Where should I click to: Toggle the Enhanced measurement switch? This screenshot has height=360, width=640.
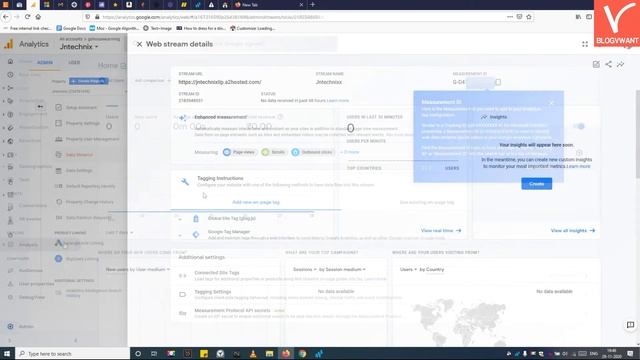[x=579, y=126]
